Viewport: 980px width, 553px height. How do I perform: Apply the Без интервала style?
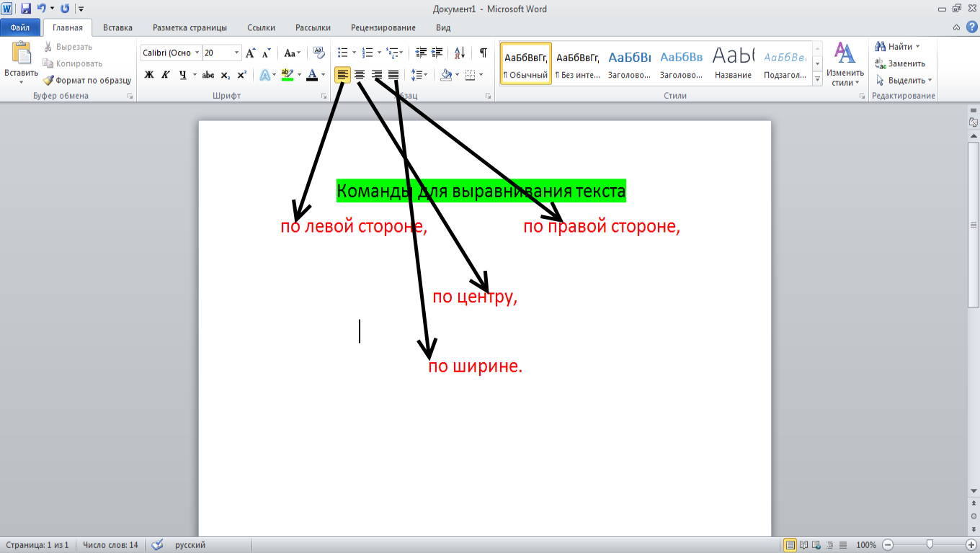coord(577,63)
